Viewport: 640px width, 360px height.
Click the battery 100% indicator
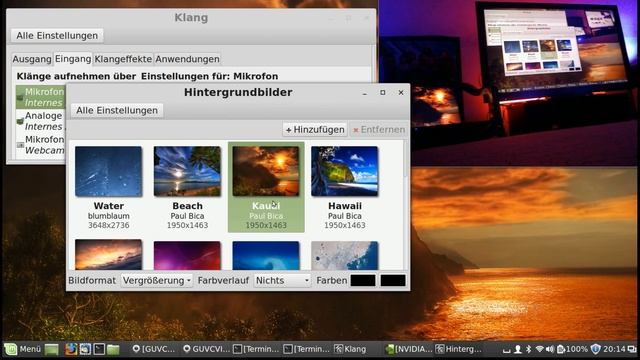[572, 349]
